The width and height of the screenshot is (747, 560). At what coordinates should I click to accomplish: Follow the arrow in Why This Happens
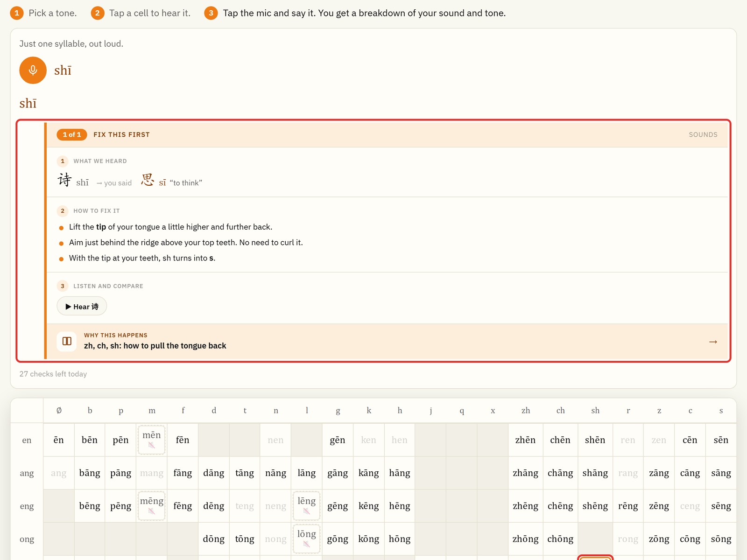713,342
